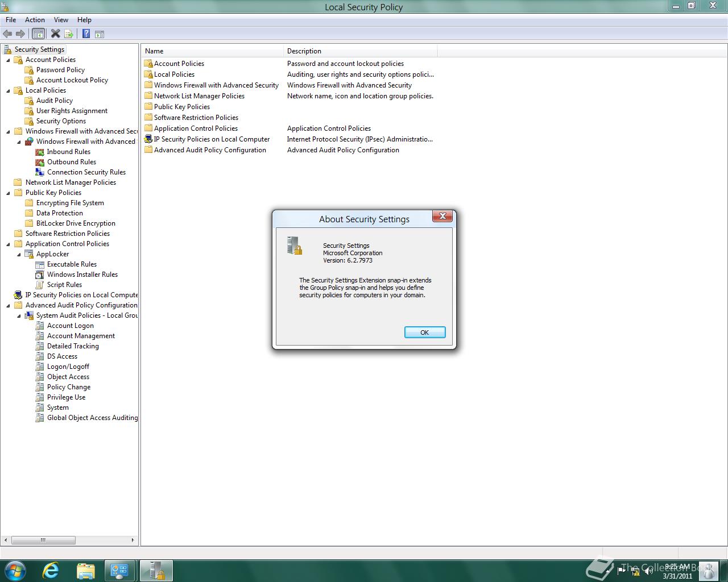Collapse the System Audit Policies node
This screenshot has height=582, width=728.
pyautogui.click(x=19, y=315)
